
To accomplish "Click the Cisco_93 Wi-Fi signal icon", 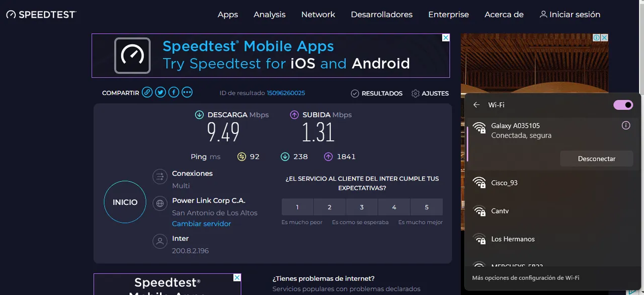I will [479, 183].
